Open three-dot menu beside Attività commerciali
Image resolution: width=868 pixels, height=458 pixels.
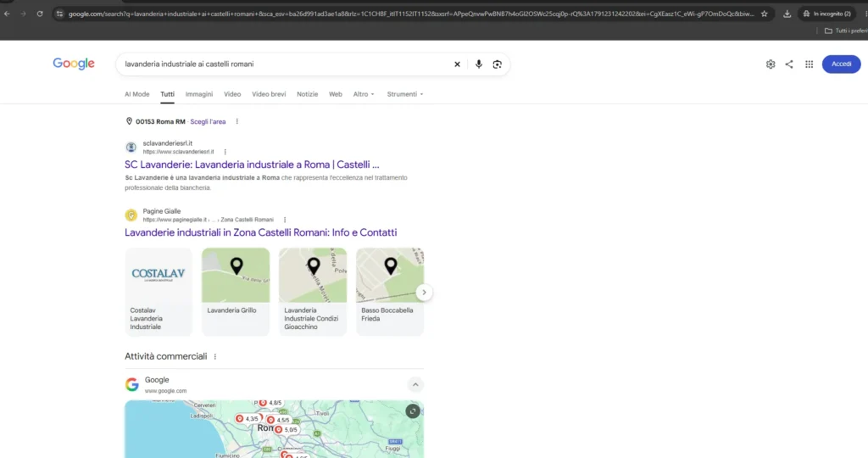[214, 357]
